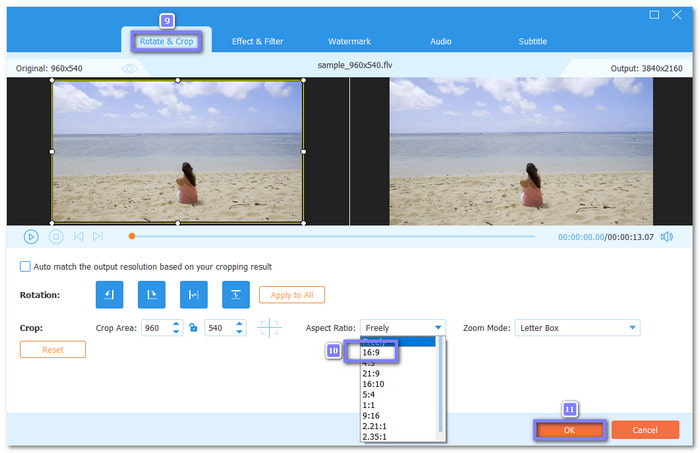Stop the video playback

[x=56, y=237]
